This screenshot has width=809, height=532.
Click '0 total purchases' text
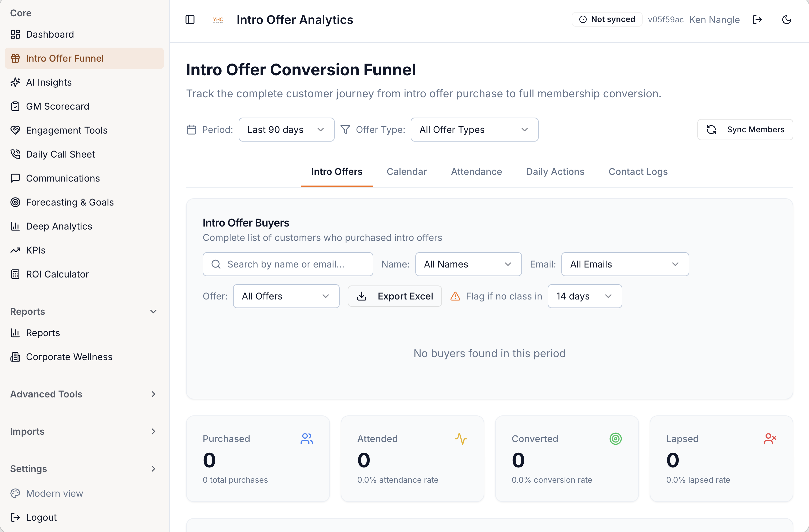point(235,480)
